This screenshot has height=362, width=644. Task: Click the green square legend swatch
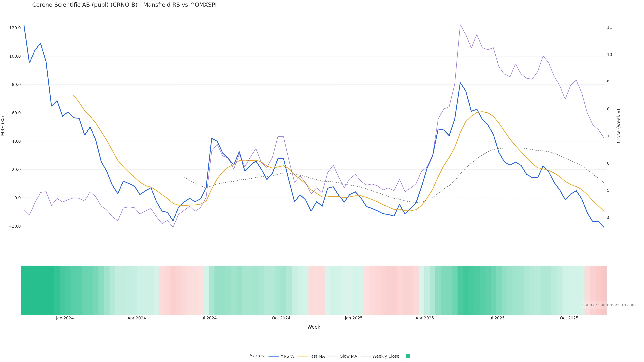pyautogui.click(x=408, y=356)
